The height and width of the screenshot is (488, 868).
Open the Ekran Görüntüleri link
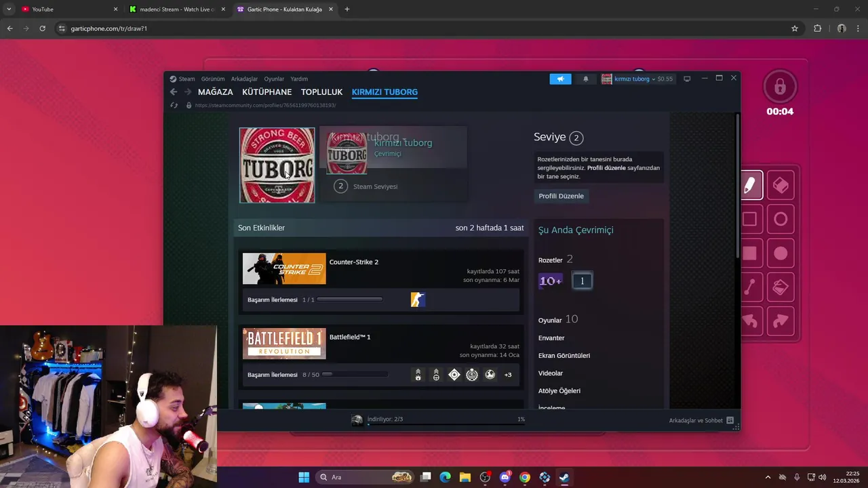564,355
